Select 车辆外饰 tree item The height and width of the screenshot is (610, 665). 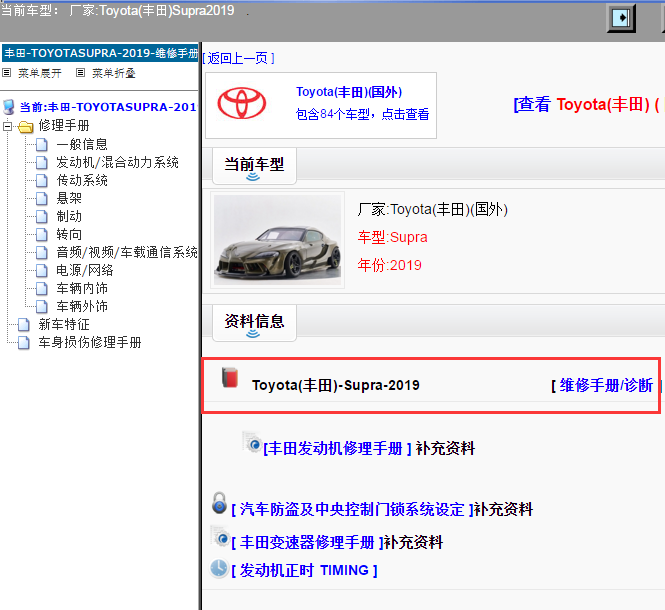point(82,307)
